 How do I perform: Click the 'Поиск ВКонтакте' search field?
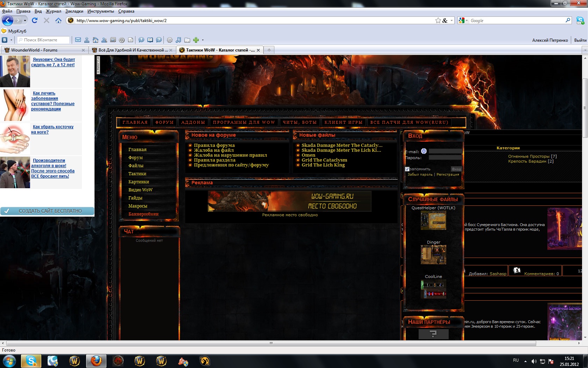tap(43, 40)
